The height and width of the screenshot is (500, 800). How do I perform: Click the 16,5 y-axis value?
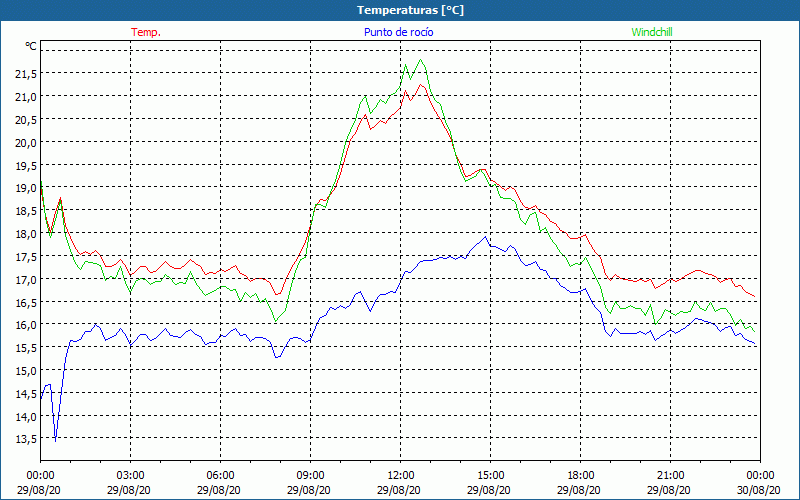[x=26, y=303]
